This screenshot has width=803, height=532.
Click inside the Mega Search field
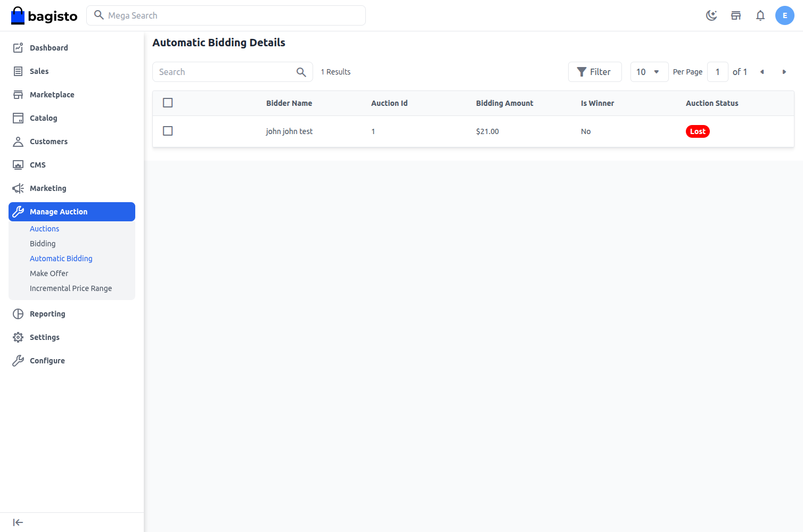pos(226,15)
